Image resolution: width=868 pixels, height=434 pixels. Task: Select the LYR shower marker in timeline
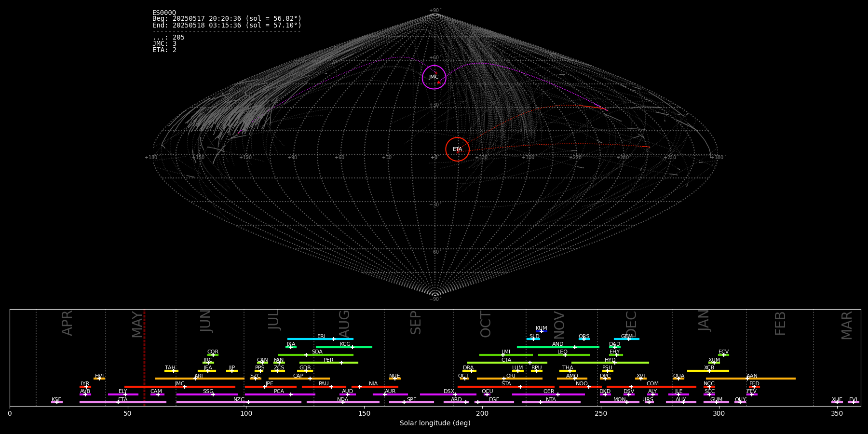[85, 387]
